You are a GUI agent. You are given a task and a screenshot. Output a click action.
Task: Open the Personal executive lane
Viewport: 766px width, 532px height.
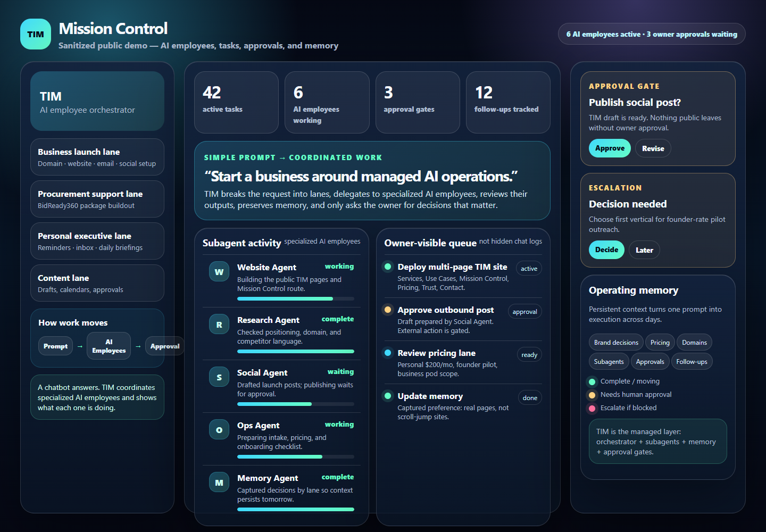pyautogui.click(x=97, y=241)
